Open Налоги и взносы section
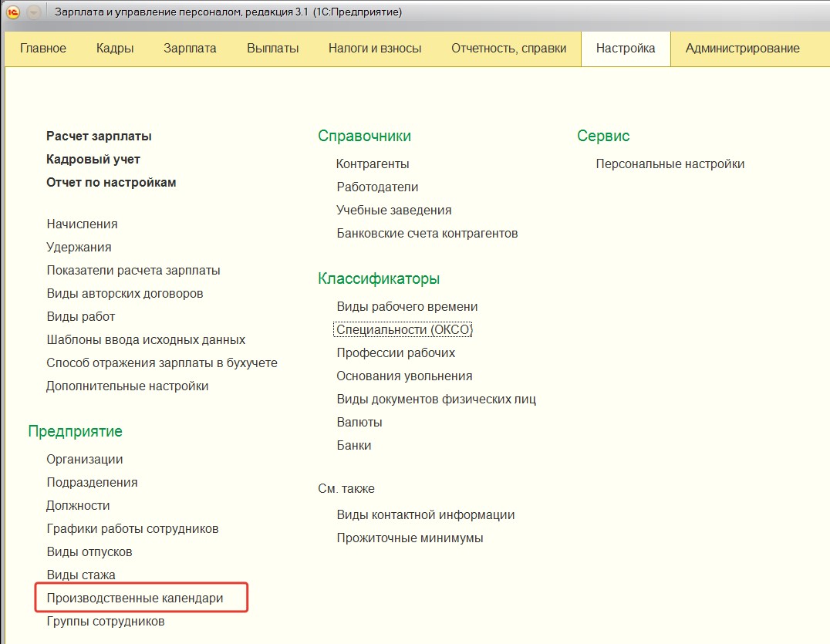This screenshot has height=644, width=830. (x=375, y=49)
